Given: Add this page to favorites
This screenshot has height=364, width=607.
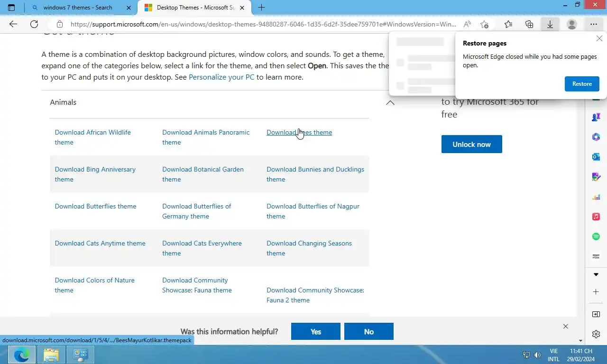Looking at the screenshot, I should (x=484, y=24).
